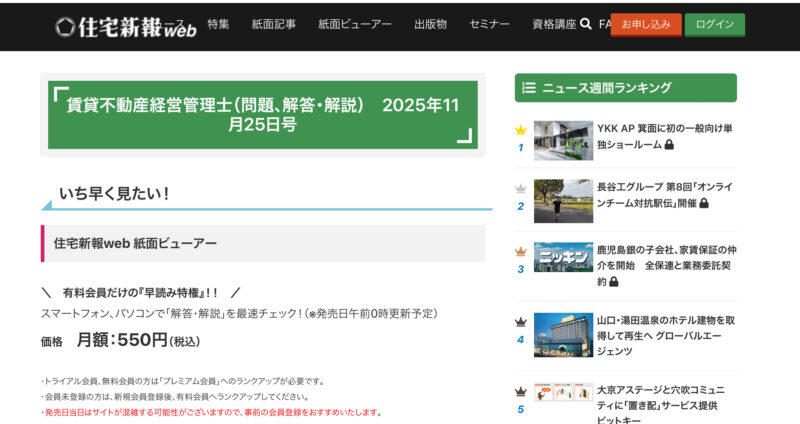The height and width of the screenshot is (424, 800).
Task: Click the gold crown rank 1 icon
Action: click(x=520, y=130)
